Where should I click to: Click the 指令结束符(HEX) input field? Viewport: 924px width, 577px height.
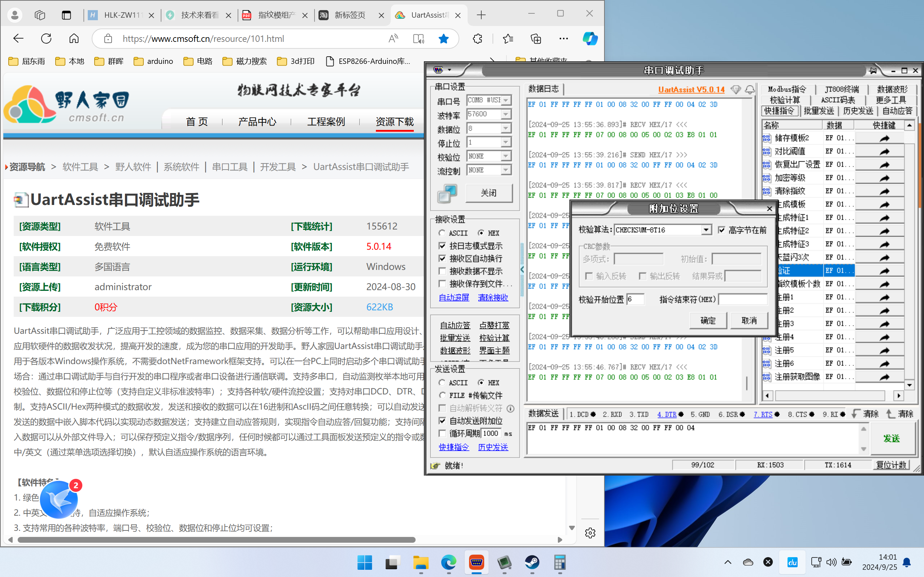tap(742, 299)
